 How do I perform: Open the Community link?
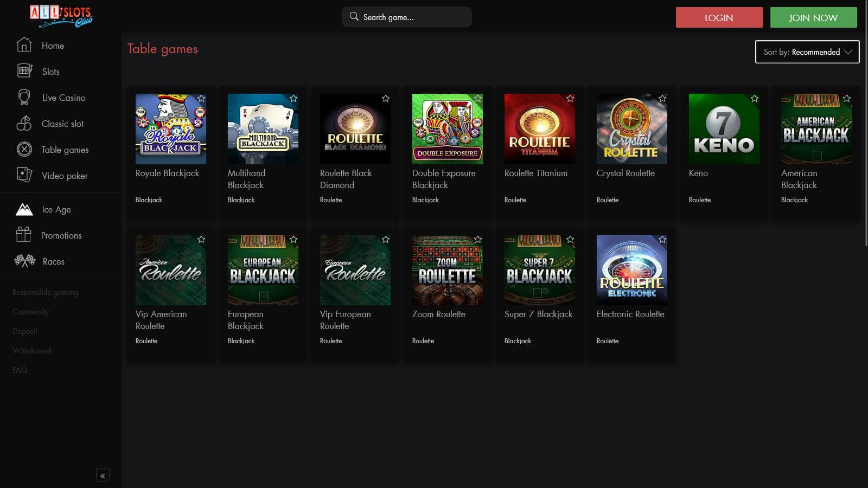[x=31, y=312]
